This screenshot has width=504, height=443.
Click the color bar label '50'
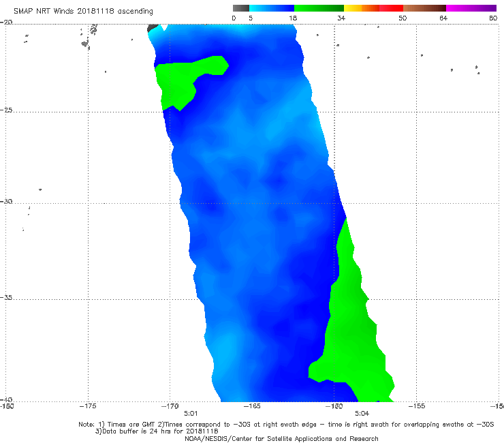(403, 18)
